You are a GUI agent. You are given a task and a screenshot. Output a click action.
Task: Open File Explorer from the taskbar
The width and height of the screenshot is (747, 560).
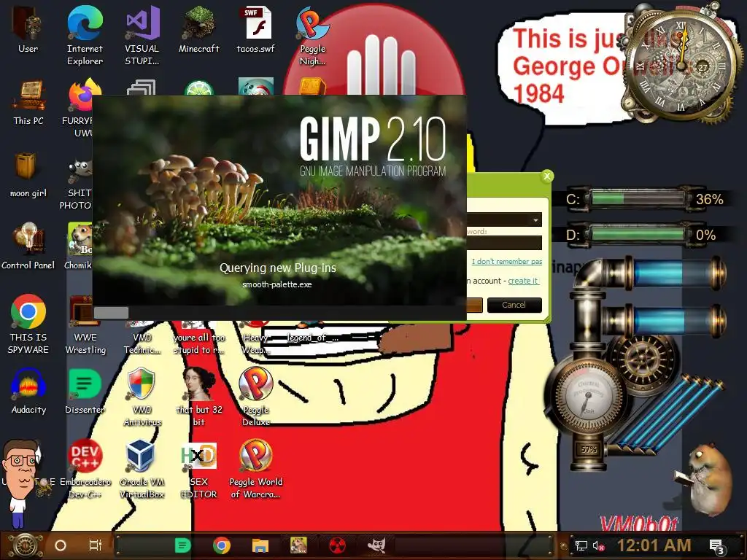pos(260,545)
